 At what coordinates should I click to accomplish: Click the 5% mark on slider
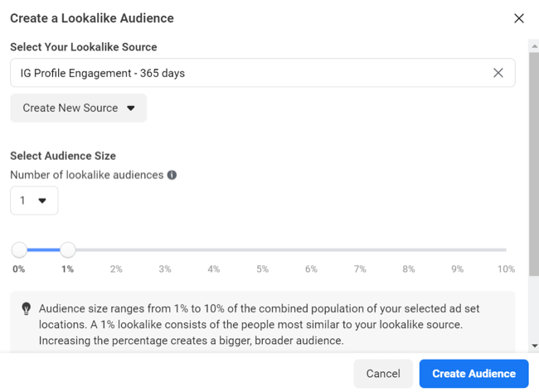click(x=262, y=269)
